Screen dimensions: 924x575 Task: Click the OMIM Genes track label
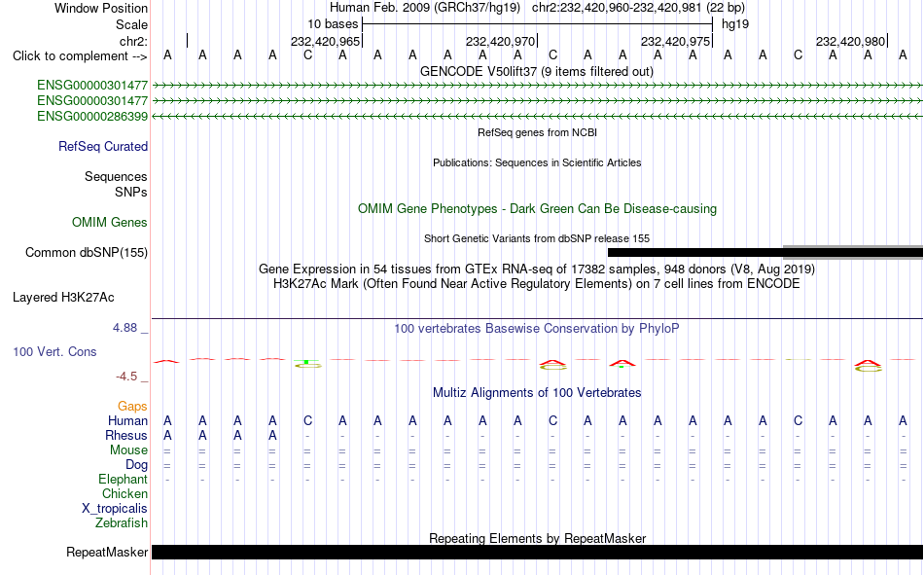(110, 223)
